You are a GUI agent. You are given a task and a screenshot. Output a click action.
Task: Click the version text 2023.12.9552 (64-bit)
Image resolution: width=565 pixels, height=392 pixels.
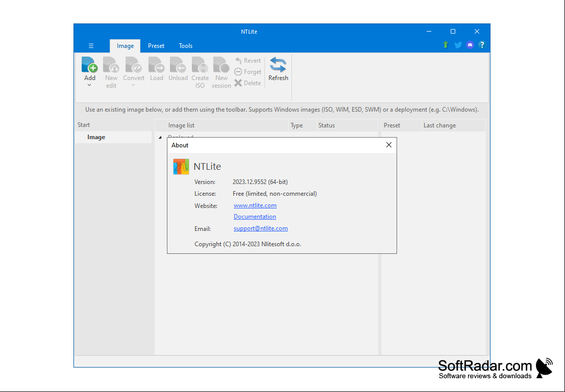coord(260,182)
